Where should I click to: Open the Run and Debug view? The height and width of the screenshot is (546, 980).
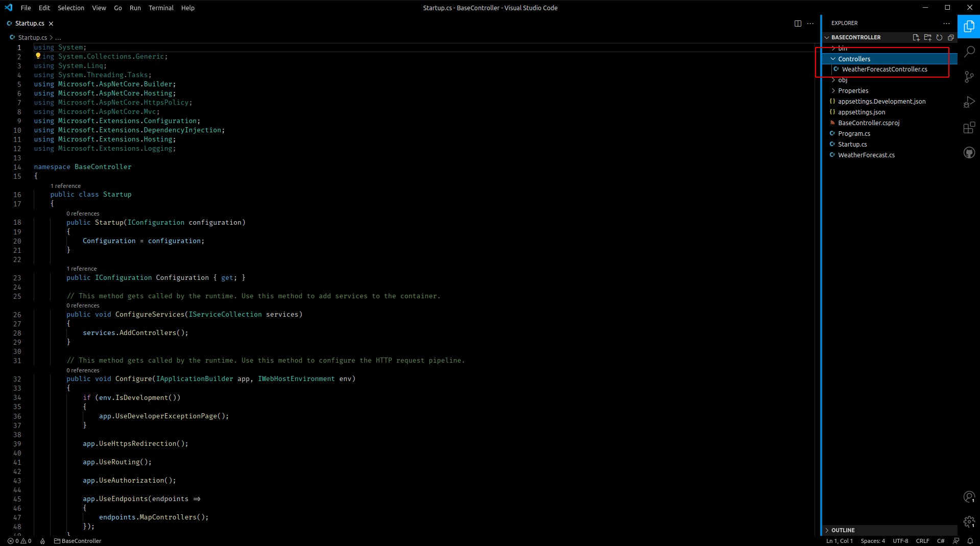(x=969, y=102)
